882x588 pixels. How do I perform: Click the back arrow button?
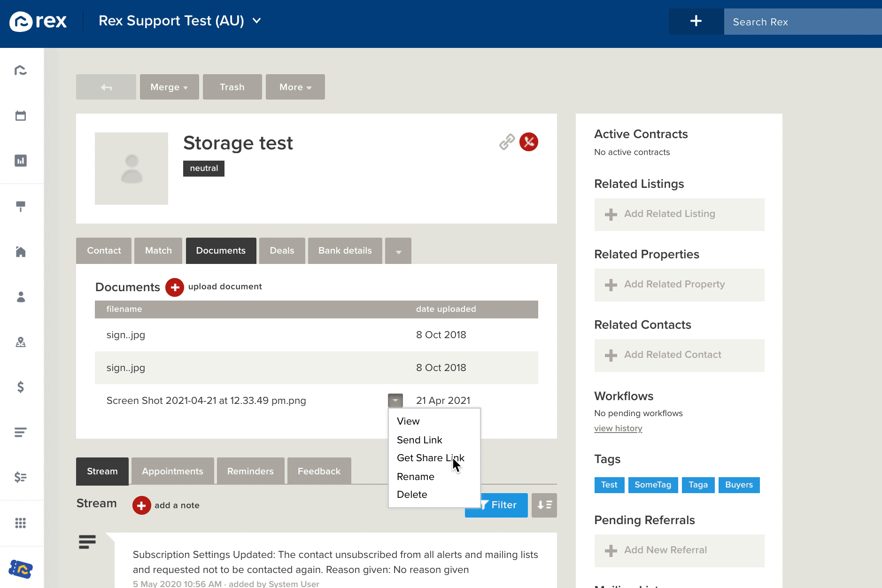[x=106, y=87]
